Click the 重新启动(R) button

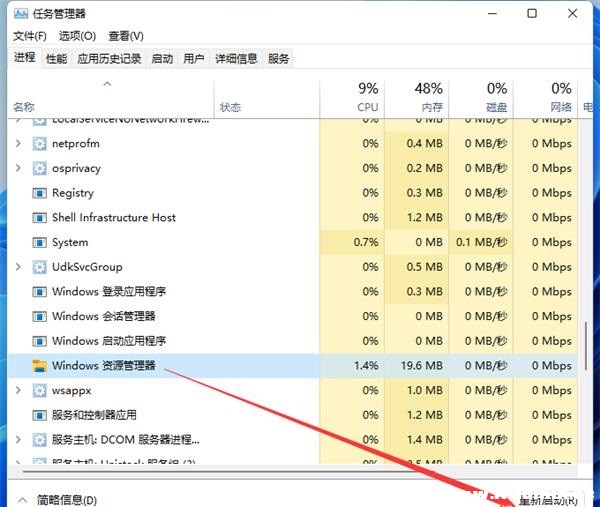click(x=548, y=500)
